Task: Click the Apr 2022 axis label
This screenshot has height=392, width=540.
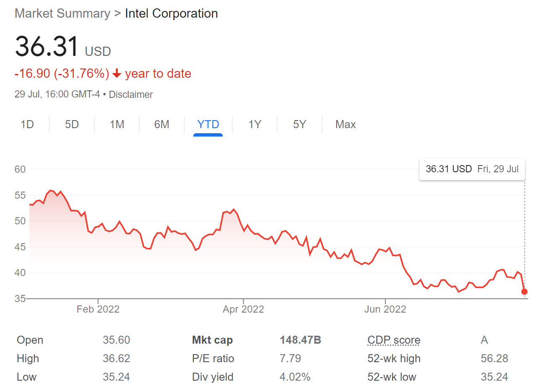Action: pyautogui.click(x=243, y=310)
